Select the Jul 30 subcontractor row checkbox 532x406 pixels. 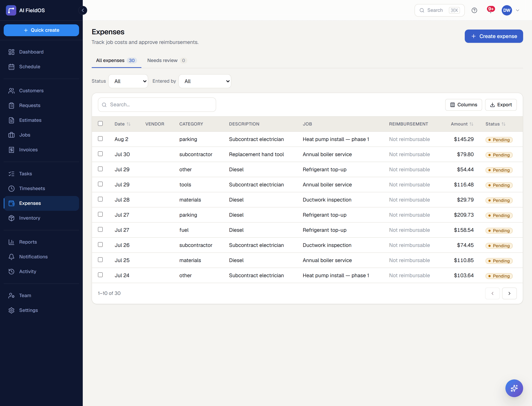(x=100, y=154)
